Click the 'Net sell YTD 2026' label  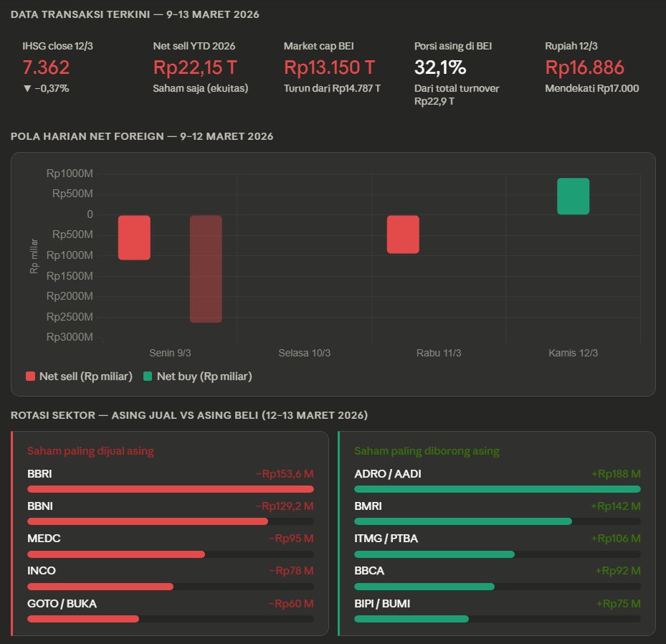(x=194, y=46)
